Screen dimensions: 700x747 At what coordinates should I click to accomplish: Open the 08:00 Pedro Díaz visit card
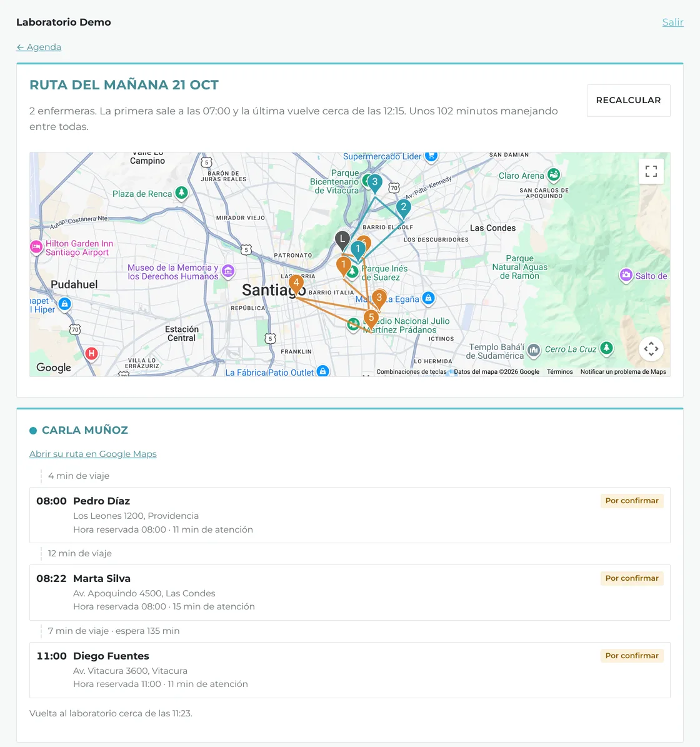coord(350,515)
